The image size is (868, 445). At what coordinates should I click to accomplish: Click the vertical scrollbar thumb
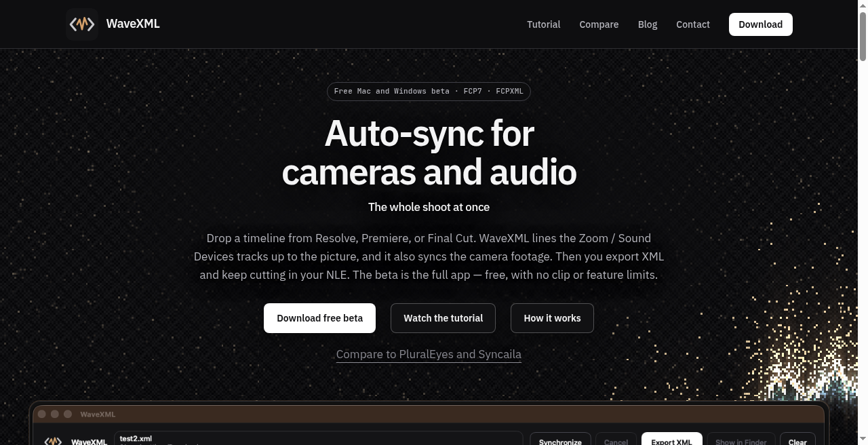863,36
